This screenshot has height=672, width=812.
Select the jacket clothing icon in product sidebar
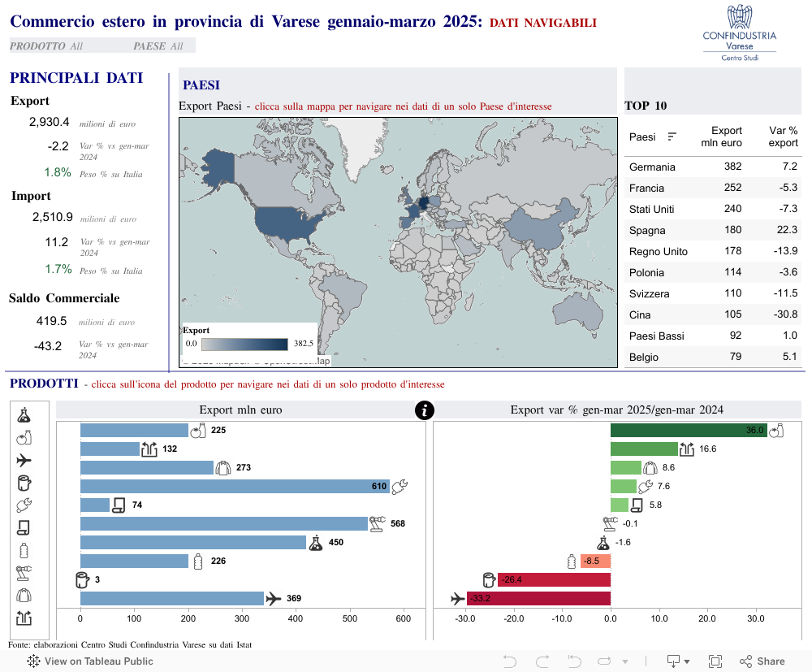click(24, 596)
